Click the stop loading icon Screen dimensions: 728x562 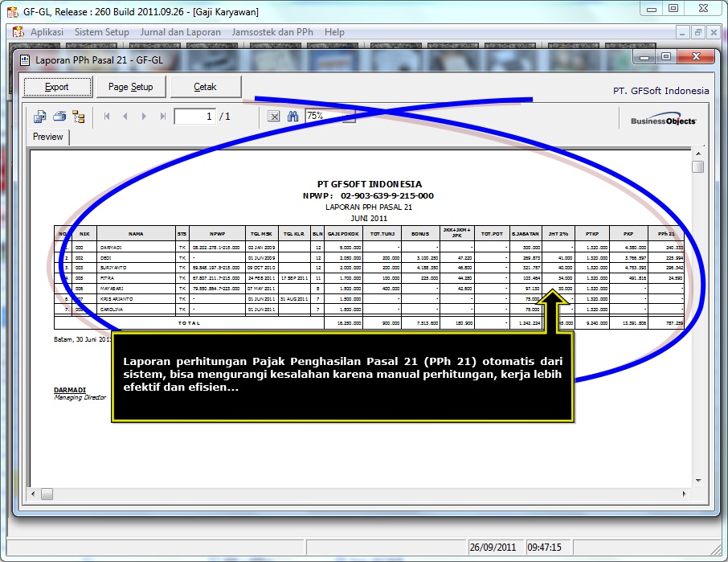point(274,116)
